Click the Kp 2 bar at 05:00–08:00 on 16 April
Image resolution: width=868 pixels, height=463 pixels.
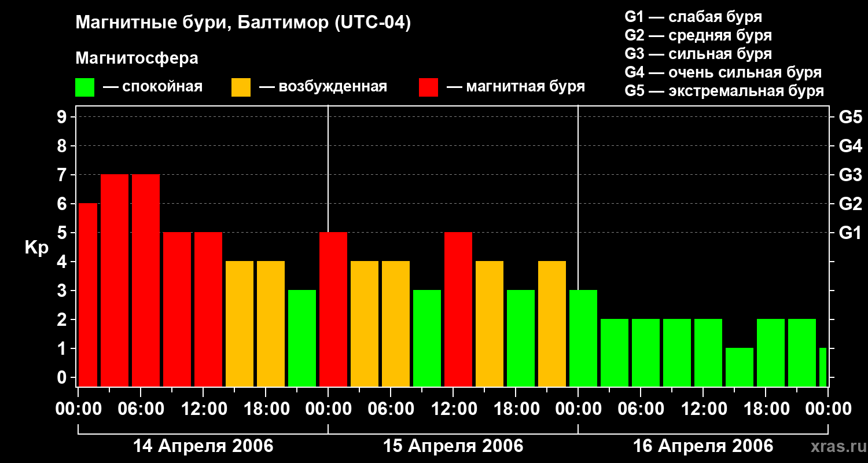tap(646, 353)
